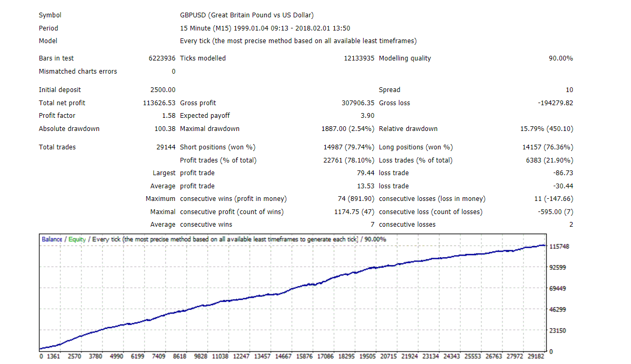Click Relative drawdown value 15.79% (450.10)
The height and width of the screenshot is (364, 631).
(546, 129)
